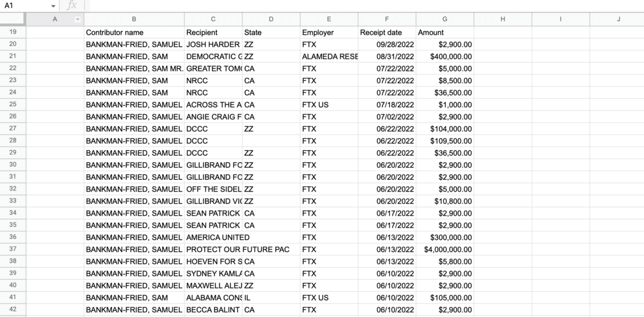Select column E header

point(329,19)
